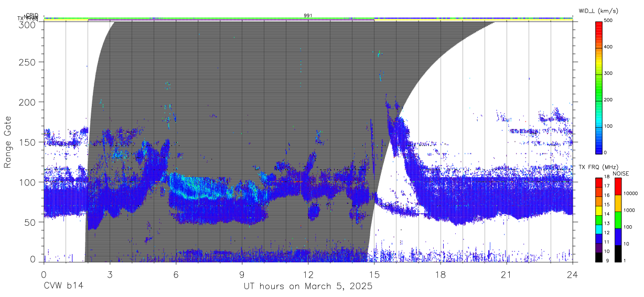644x297 pixels.
Task: Click the green noise strip above the plot
Action: point(308,18)
